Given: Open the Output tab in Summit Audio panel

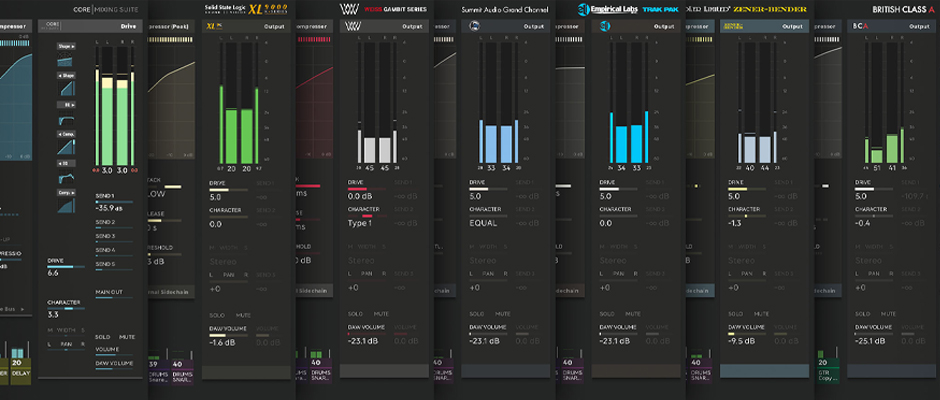Looking at the screenshot, I should click(x=534, y=26).
